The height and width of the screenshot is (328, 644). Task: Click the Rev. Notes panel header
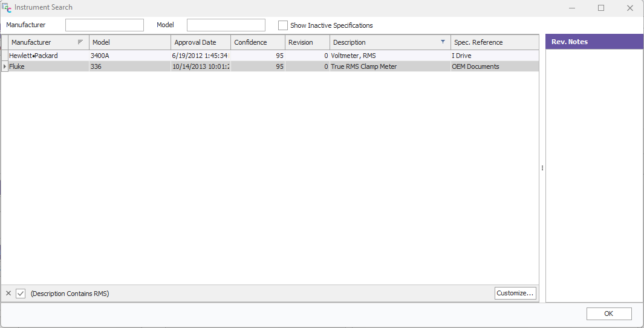594,42
